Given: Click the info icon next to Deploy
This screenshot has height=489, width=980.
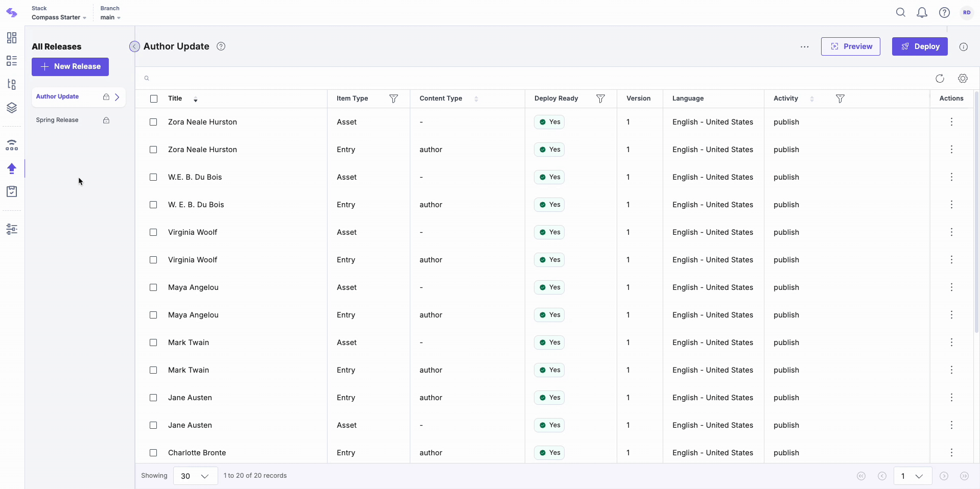Looking at the screenshot, I should click(x=964, y=47).
